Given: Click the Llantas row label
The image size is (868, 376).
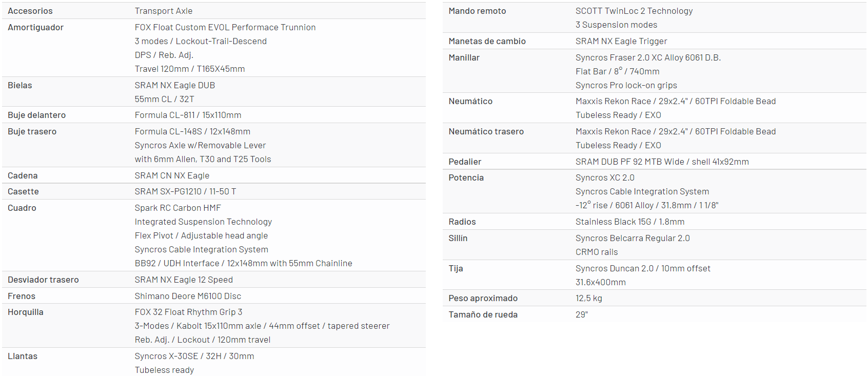Looking at the screenshot, I should (23, 356).
